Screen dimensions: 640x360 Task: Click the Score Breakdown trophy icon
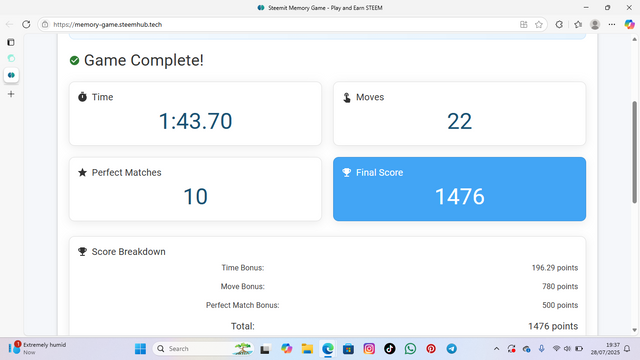(x=82, y=251)
